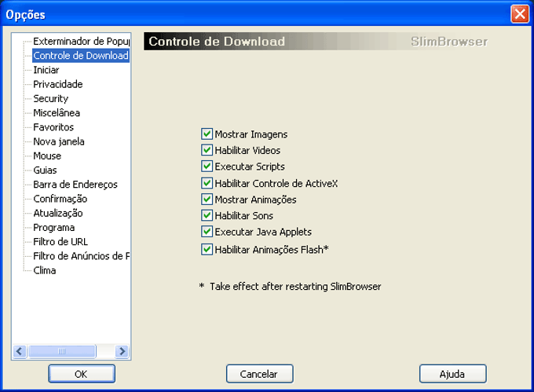This screenshot has width=534, height=392.
Task: Select Privacidade in the options tree
Action: click(57, 84)
